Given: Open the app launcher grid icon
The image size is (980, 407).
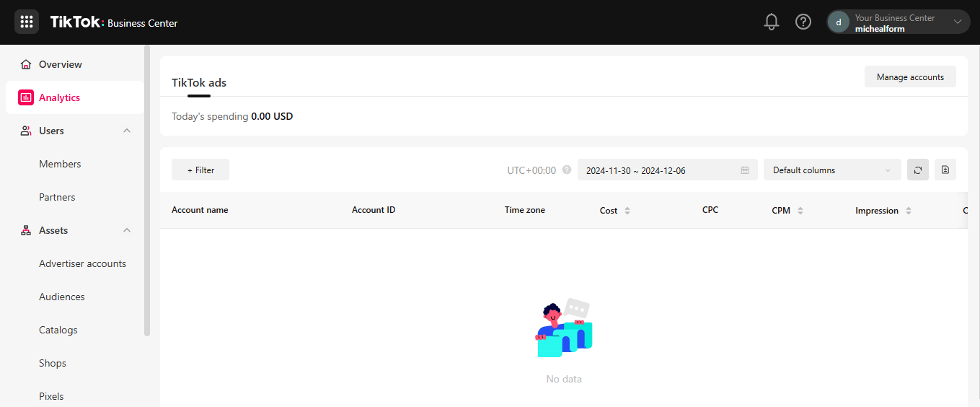Looking at the screenshot, I should point(27,22).
